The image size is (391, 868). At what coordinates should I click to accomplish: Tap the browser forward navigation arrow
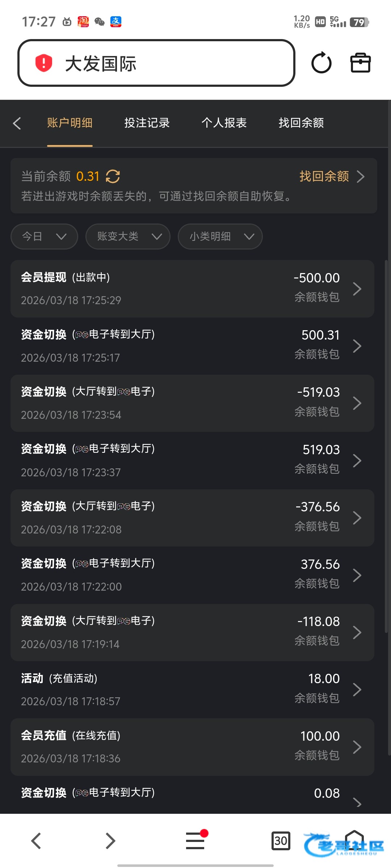(110, 841)
